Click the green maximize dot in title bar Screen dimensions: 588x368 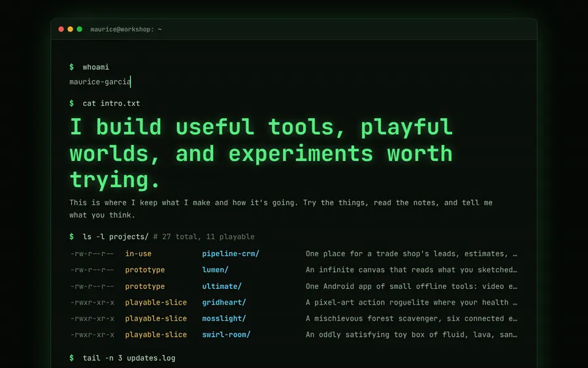[x=80, y=29]
